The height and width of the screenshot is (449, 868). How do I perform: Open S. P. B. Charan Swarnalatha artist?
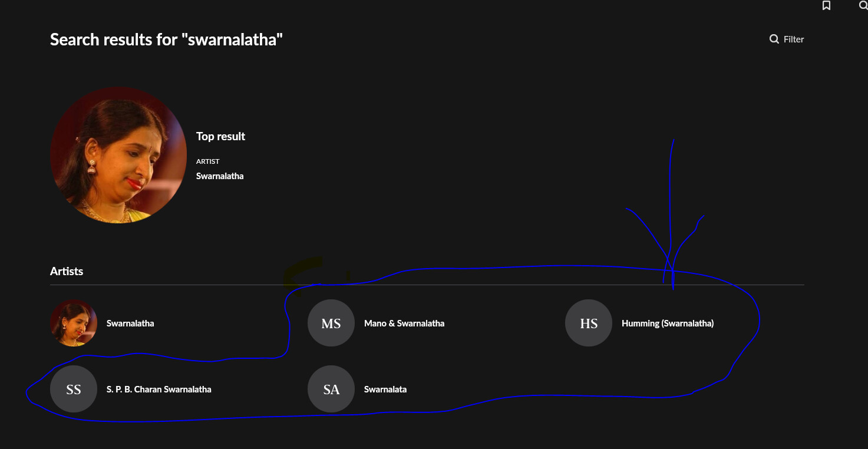click(x=159, y=389)
